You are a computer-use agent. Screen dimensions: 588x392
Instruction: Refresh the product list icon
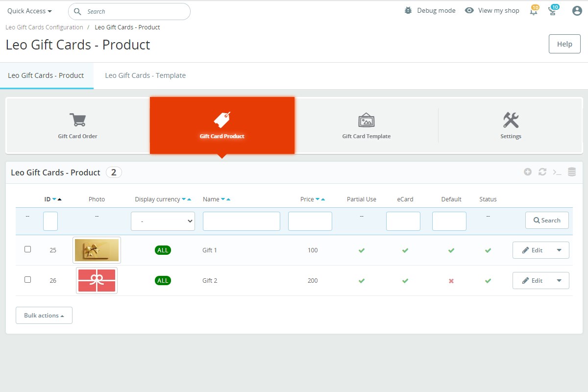pos(542,172)
